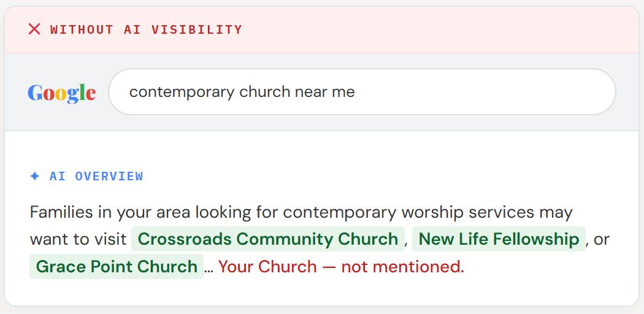Click the gray search bar background strip
This screenshot has height=314, width=644.
point(321,91)
